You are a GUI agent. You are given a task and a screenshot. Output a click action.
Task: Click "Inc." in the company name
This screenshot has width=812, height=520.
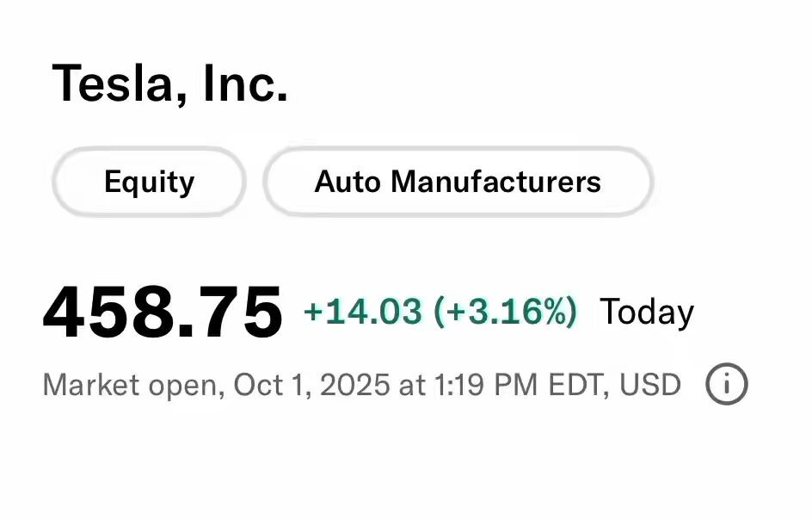pos(245,84)
